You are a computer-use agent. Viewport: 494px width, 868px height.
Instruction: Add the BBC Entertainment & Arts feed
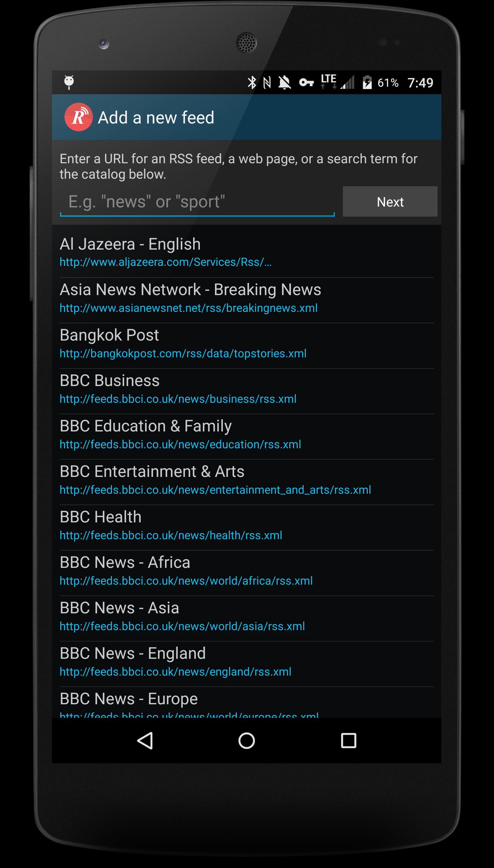(x=246, y=480)
